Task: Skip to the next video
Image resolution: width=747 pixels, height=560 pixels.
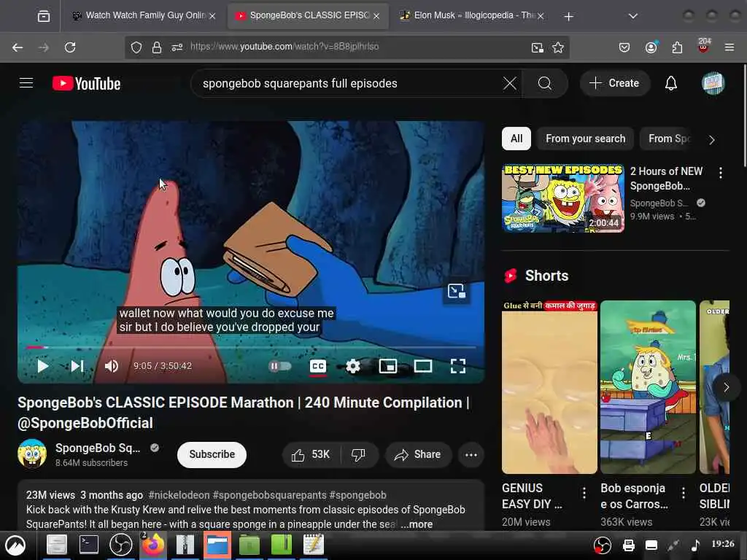Action: [77, 366]
